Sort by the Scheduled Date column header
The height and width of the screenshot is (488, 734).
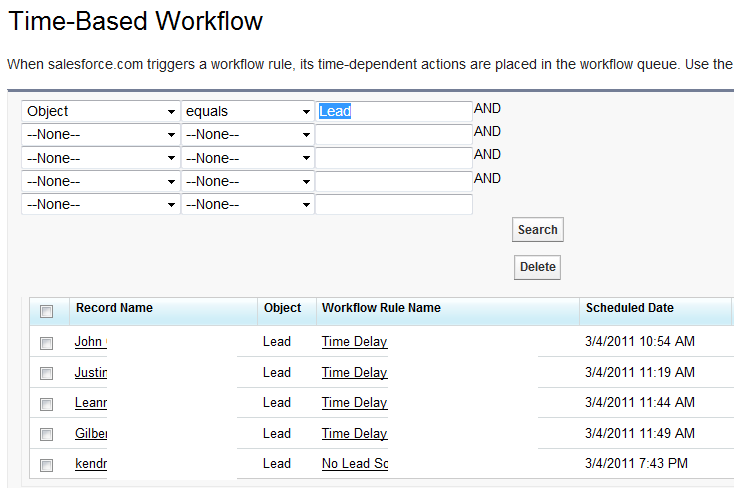[630, 308]
